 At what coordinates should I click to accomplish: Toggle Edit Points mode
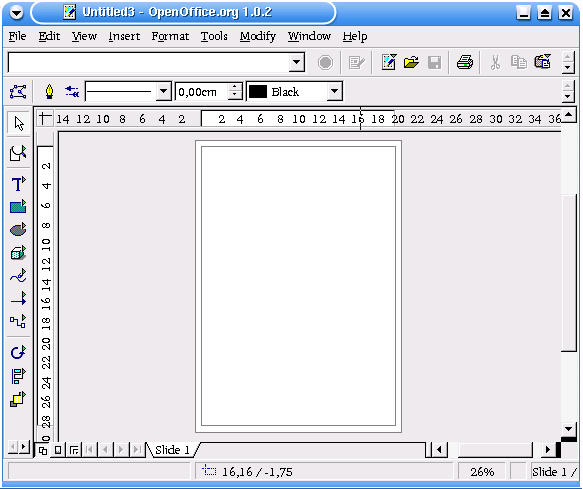(x=18, y=91)
